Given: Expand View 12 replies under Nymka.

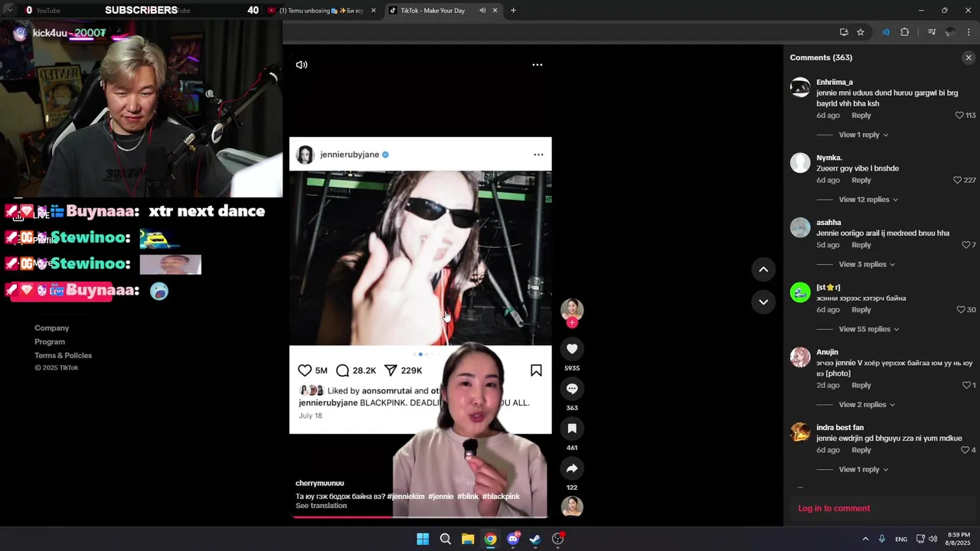Looking at the screenshot, I should point(868,200).
